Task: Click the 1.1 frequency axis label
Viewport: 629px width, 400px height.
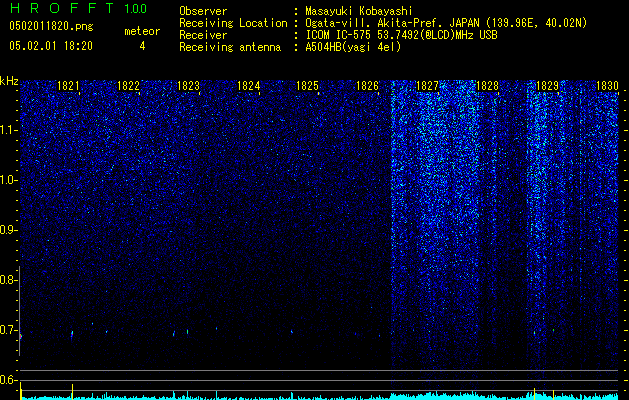Action: click(7, 130)
